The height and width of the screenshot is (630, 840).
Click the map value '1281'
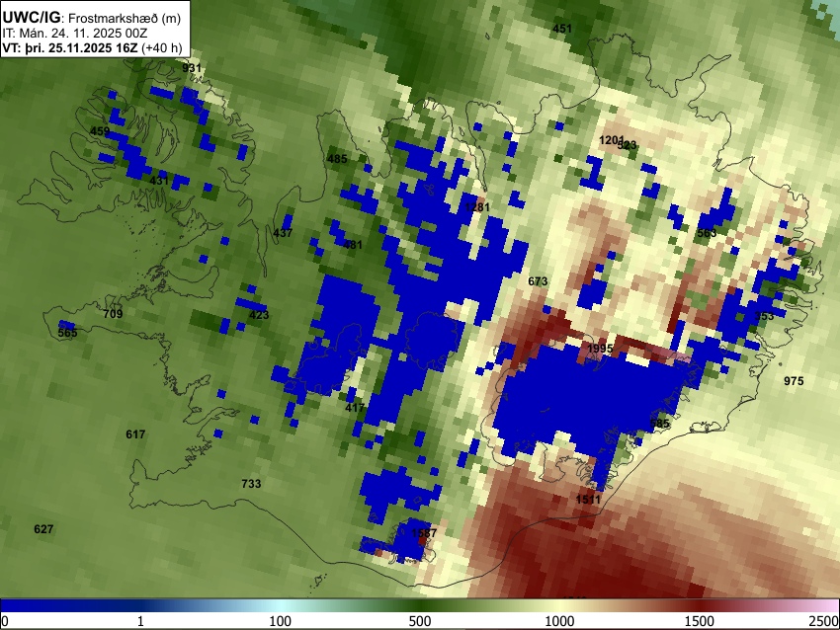(x=477, y=206)
